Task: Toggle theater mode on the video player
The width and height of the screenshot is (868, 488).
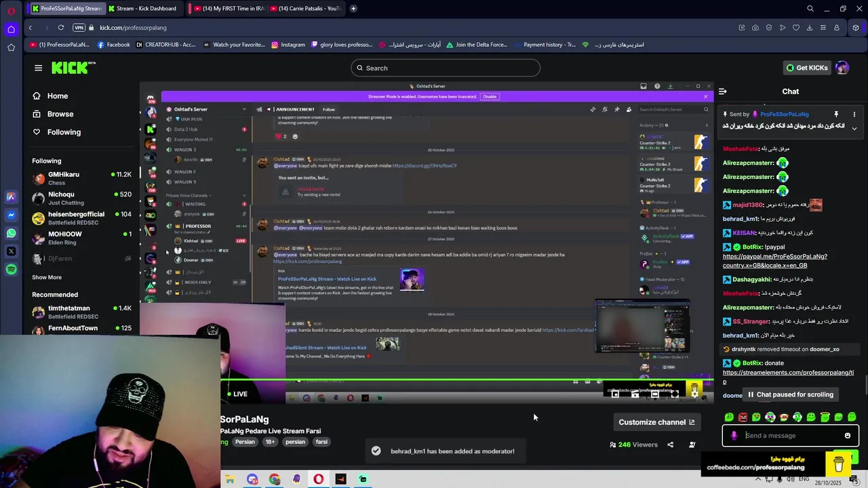Action: (x=655, y=394)
